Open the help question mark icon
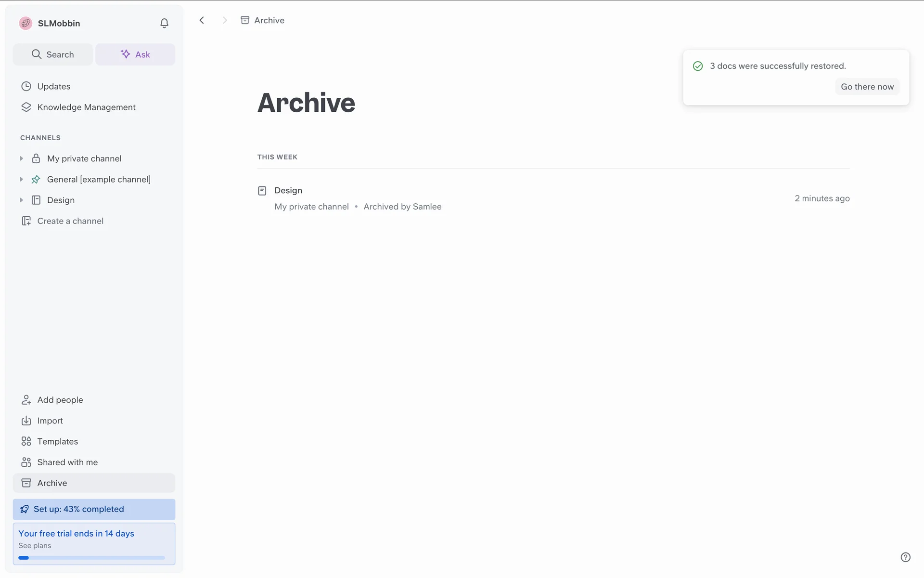The image size is (924, 578). (x=905, y=557)
